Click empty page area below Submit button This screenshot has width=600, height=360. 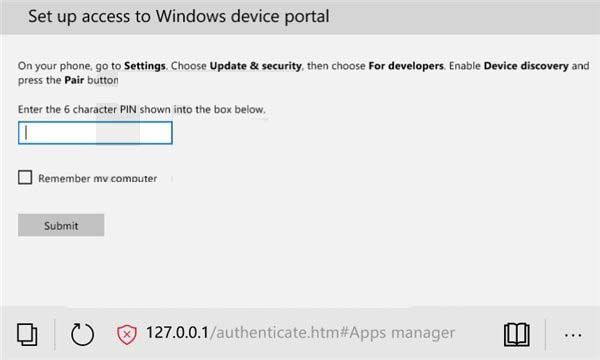(x=298, y=272)
